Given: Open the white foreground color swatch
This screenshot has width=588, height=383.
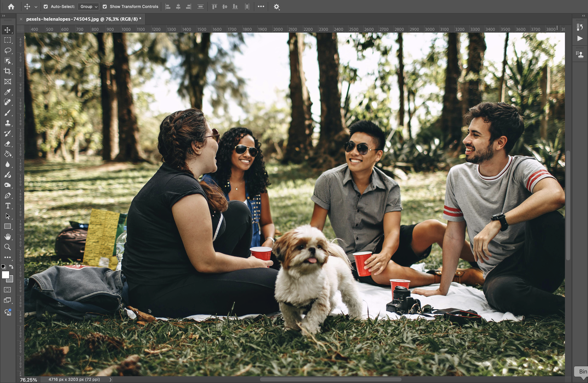Looking at the screenshot, I should [5, 275].
